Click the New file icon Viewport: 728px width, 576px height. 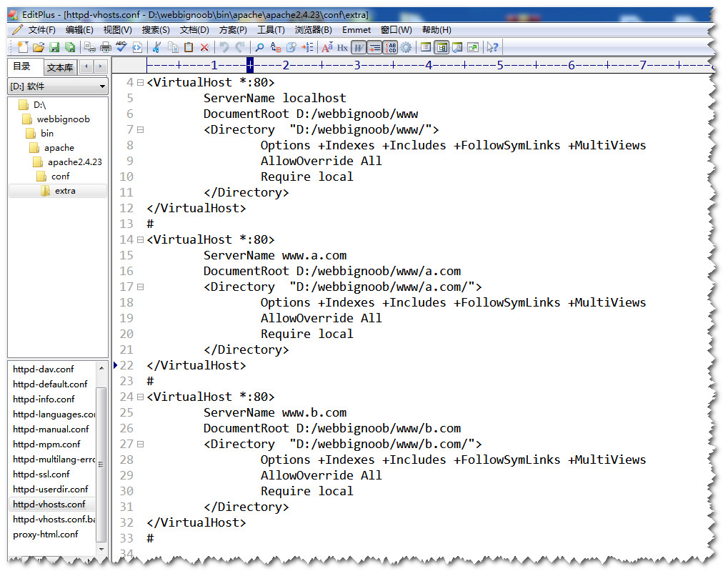pos(23,47)
